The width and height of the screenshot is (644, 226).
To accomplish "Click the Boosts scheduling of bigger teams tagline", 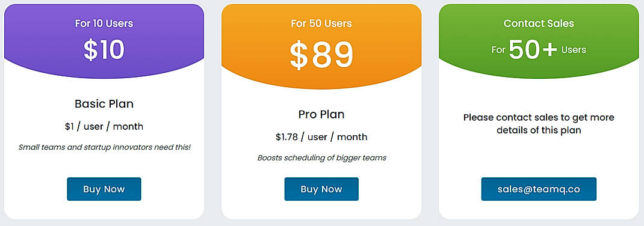I will coord(321,157).
